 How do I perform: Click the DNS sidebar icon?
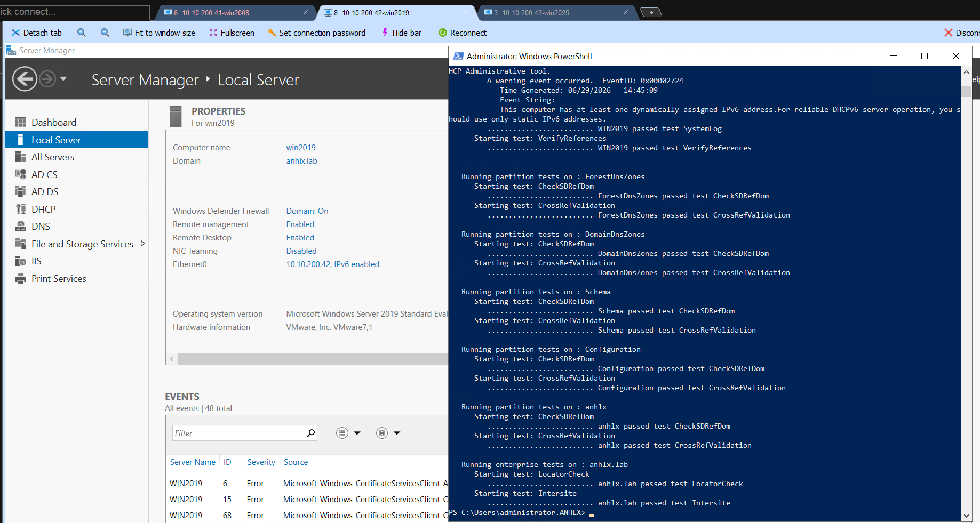[x=21, y=226]
